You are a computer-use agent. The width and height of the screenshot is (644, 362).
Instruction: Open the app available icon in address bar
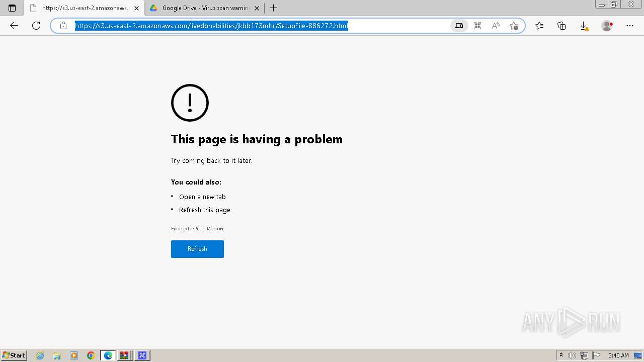[459, 26]
